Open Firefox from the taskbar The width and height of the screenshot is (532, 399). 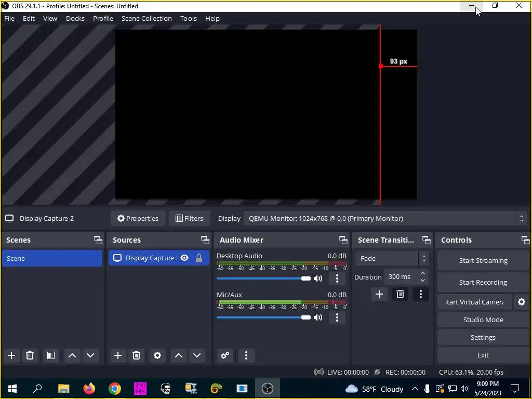click(x=89, y=389)
